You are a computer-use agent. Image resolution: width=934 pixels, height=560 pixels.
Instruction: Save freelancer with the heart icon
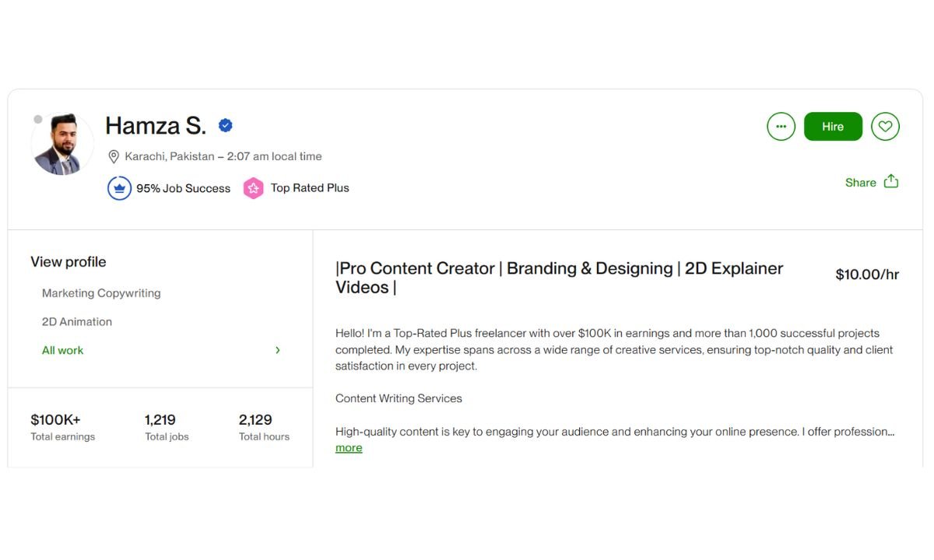coord(885,126)
